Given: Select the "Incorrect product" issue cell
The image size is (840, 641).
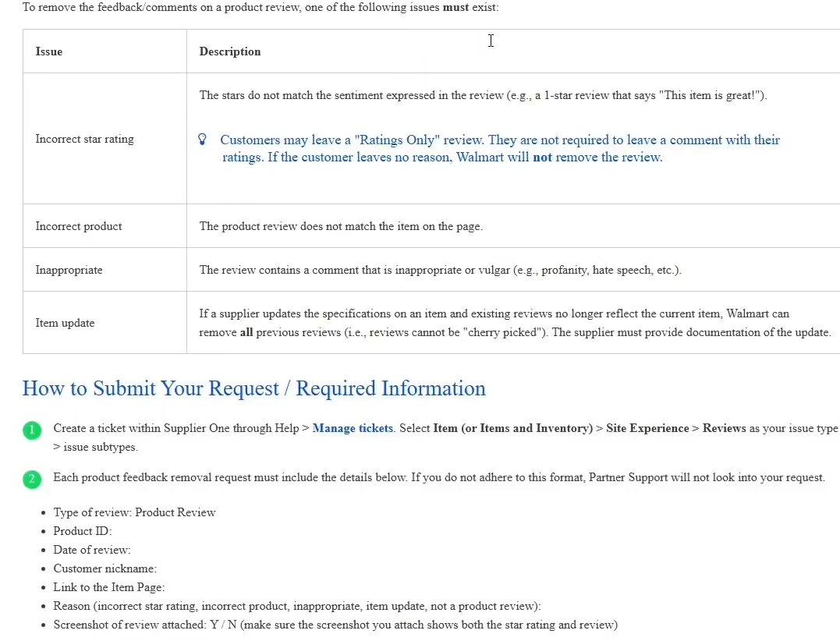Looking at the screenshot, I should click(x=79, y=226).
